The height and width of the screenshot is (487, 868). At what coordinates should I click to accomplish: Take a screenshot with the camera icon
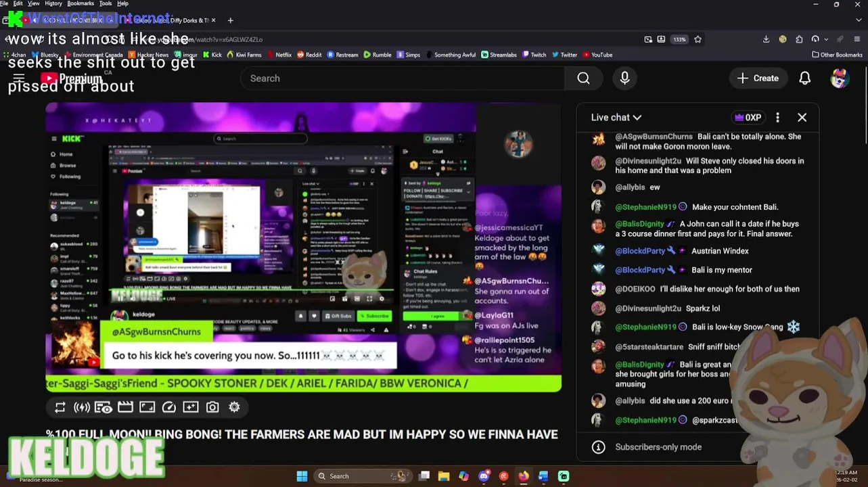click(x=212, y=407)
